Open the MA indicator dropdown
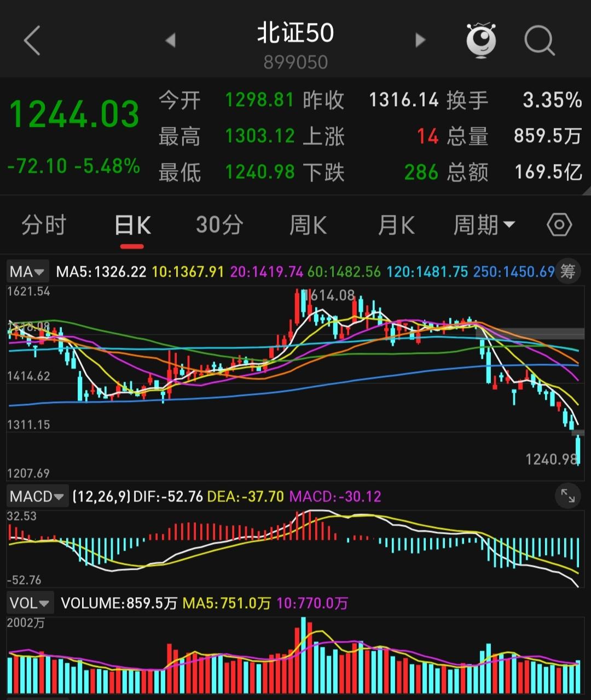Image resolution: width=591 pixels, height=700 pixels. (x=27, y=272)
